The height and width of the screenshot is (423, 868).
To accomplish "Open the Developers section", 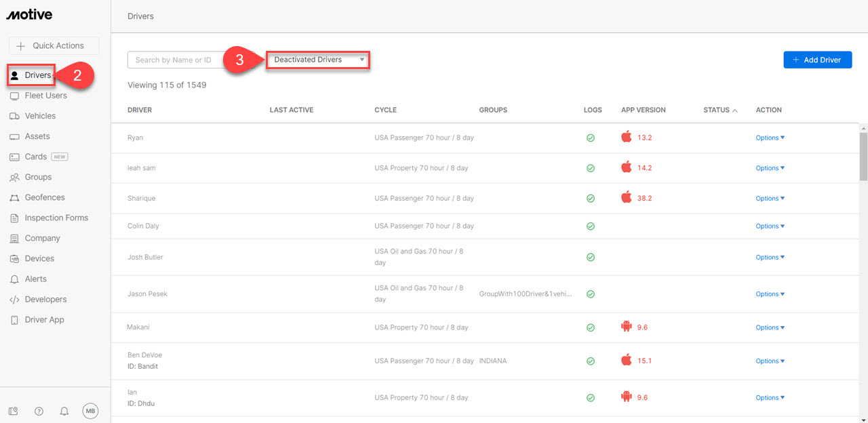I will pyautogui.click(x=45, y=299).
